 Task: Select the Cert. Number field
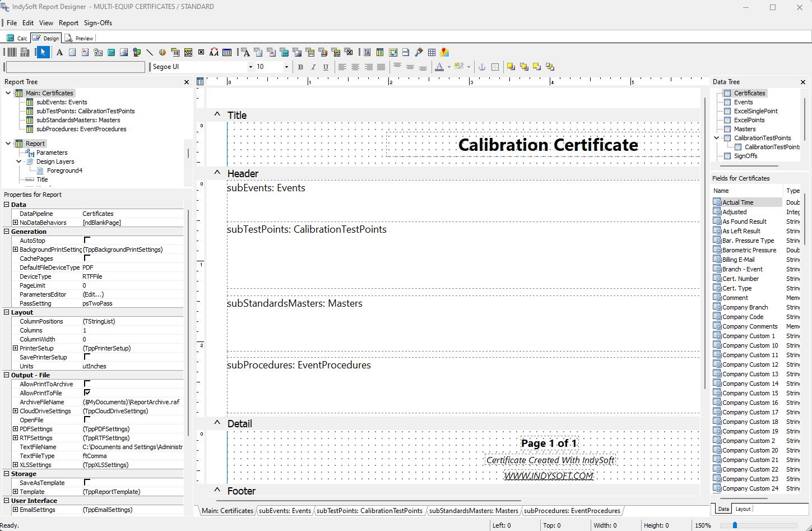pos(740,279)
